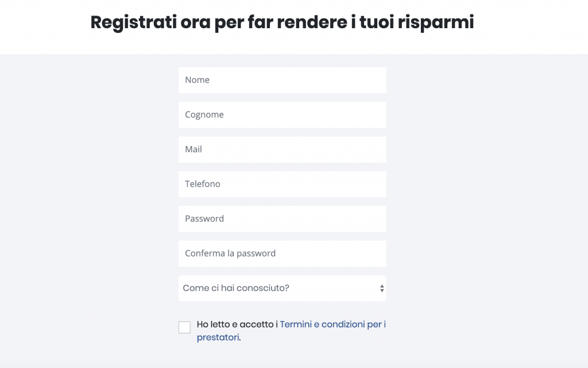
Task: Choose an option from the referral dropdown
Action: pyautogui.click(x=281, y=287)
